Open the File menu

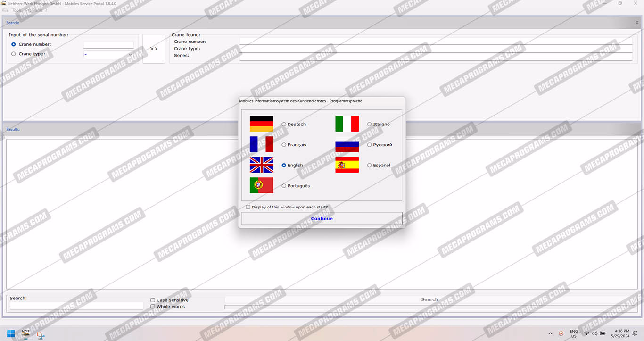pyautogui.click(x=6, y=10)
